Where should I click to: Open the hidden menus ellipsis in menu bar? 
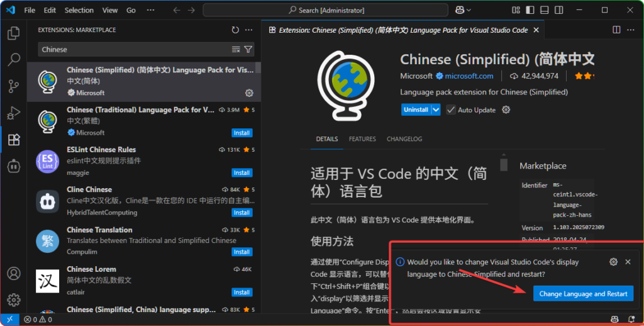(x=151, y=10)
